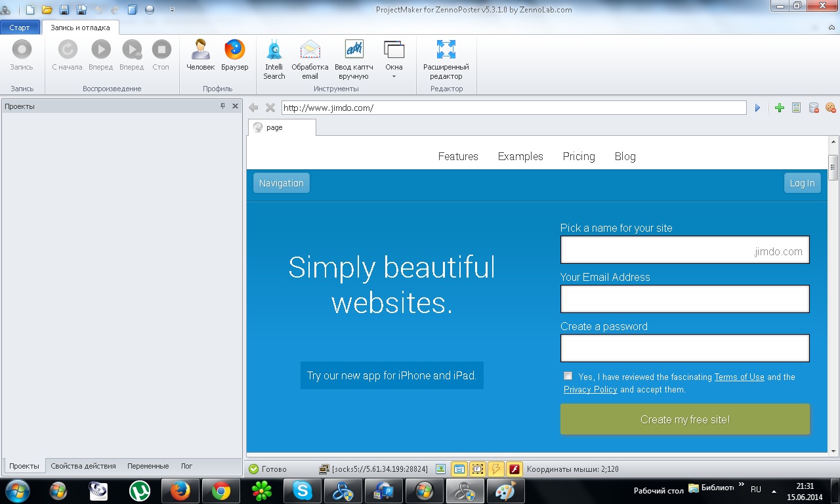Click the Log In button
Viewport: 840px width, 504px height.
(x=802, y=183)
